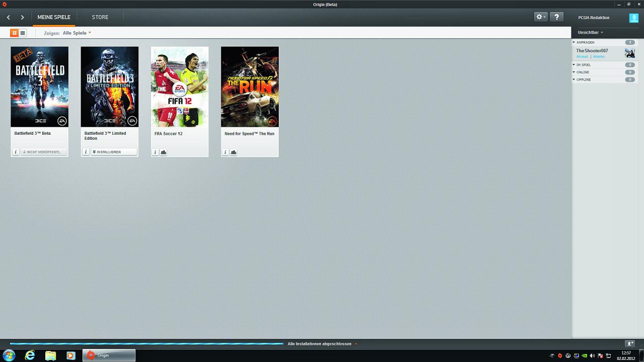
Task: Click the PCGH-Redaktion username
Action: pyautogui.click(x=594, y=18)
